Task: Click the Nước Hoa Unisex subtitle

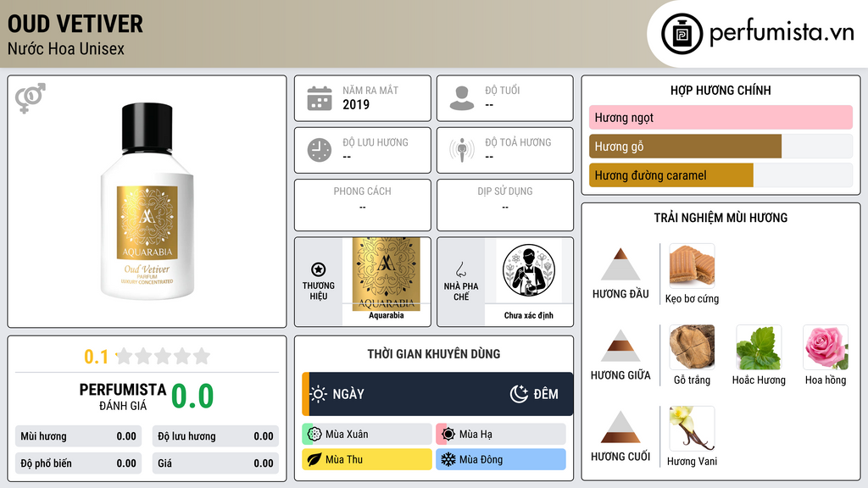Action: pos(66,48)
